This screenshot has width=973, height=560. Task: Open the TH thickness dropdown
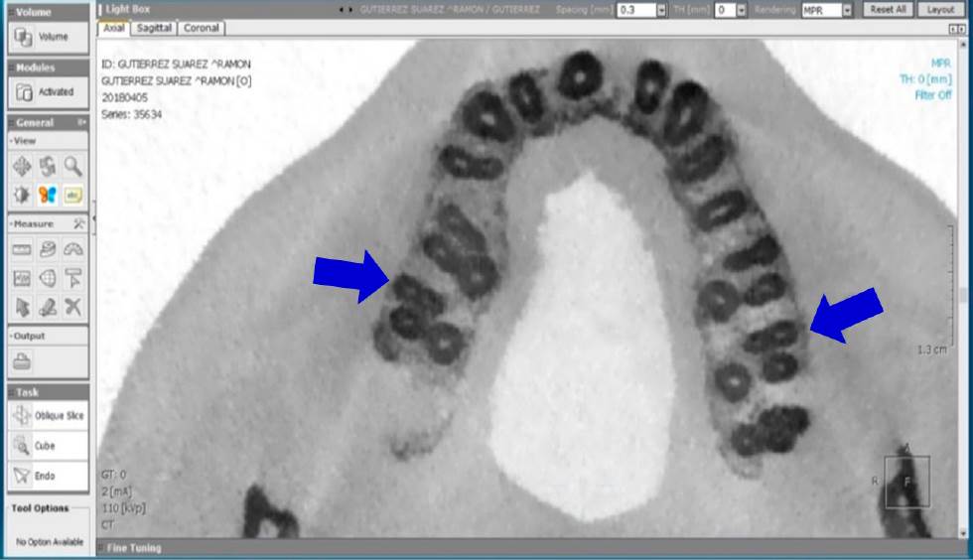[744, 10]
